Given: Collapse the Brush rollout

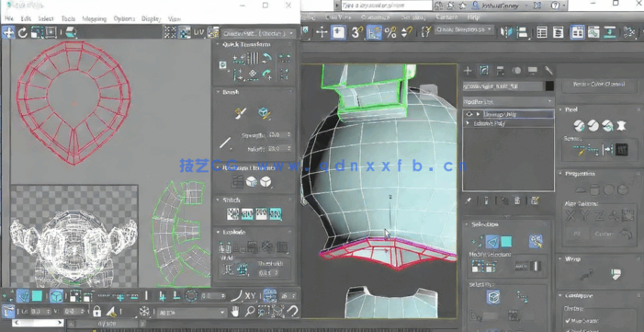Looking at the screenshot, I should click(218, 92).
